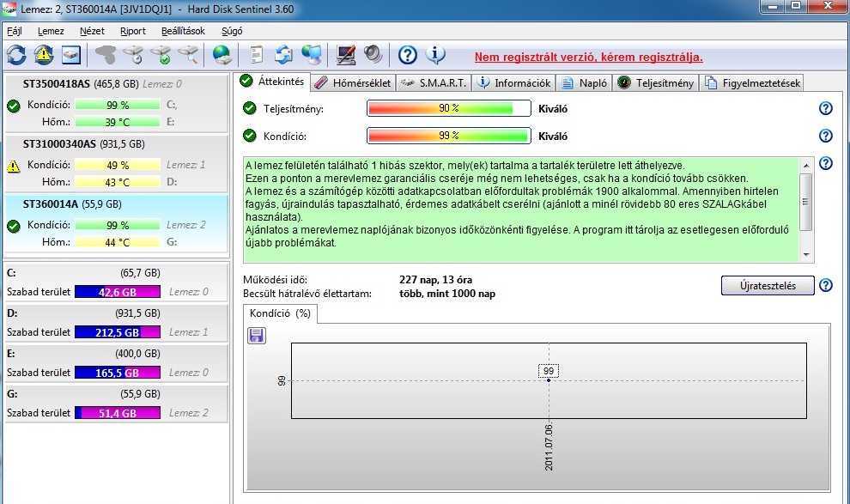The height and width of the screenshot is (504, 850).
Task: Switch to the Teljesítmény tab
Action: [656, 83]
